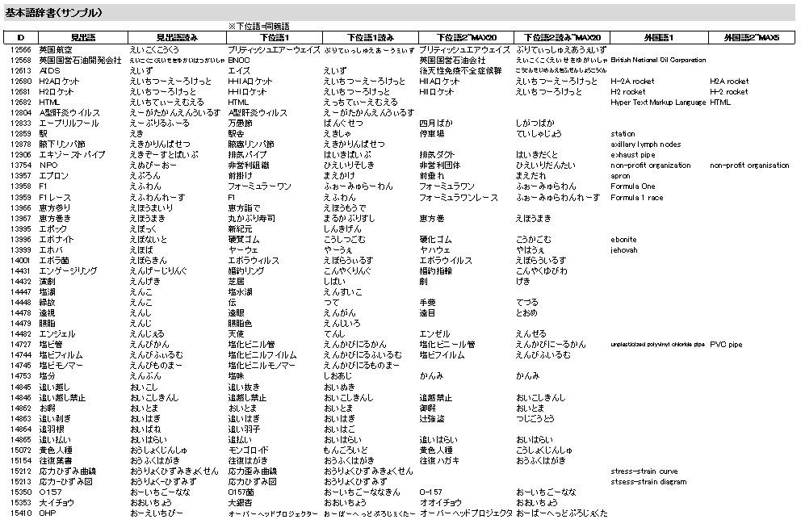Click the 英国航空 entry
This screenshot has width=801, height=532.
tap(56, 50)
